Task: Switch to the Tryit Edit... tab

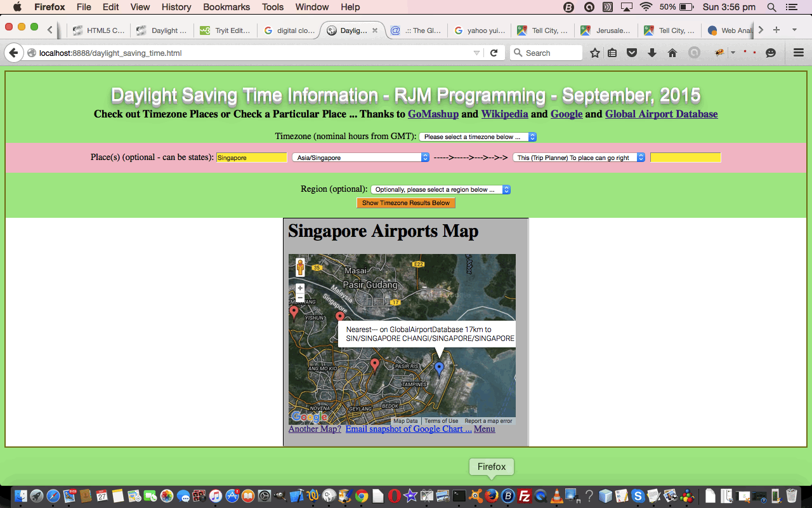Action: (x=225, y=30)
